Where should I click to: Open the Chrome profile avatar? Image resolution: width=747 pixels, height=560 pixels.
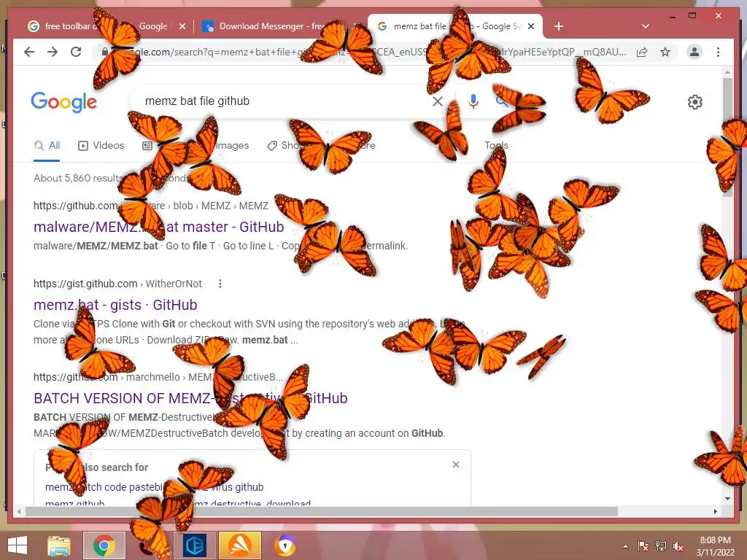pos(694,52)
